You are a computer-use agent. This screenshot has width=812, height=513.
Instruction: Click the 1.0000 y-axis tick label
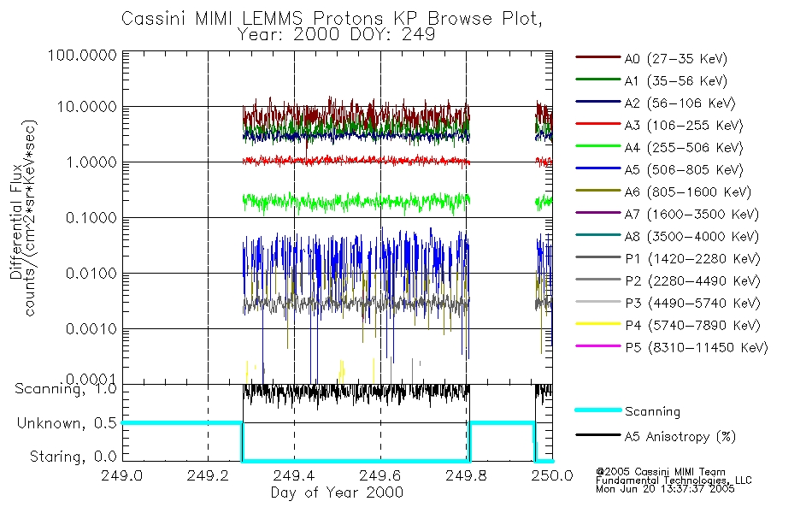pos(91,162)
